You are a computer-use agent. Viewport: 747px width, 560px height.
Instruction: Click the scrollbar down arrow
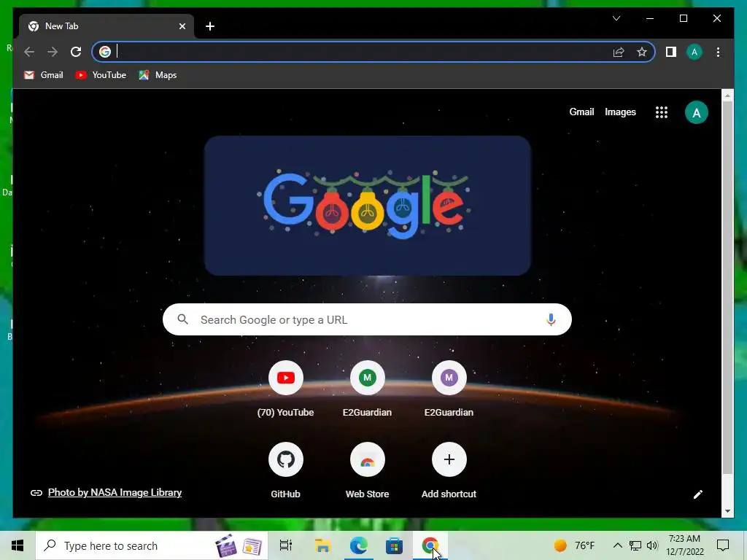click(x=727, y=511)
